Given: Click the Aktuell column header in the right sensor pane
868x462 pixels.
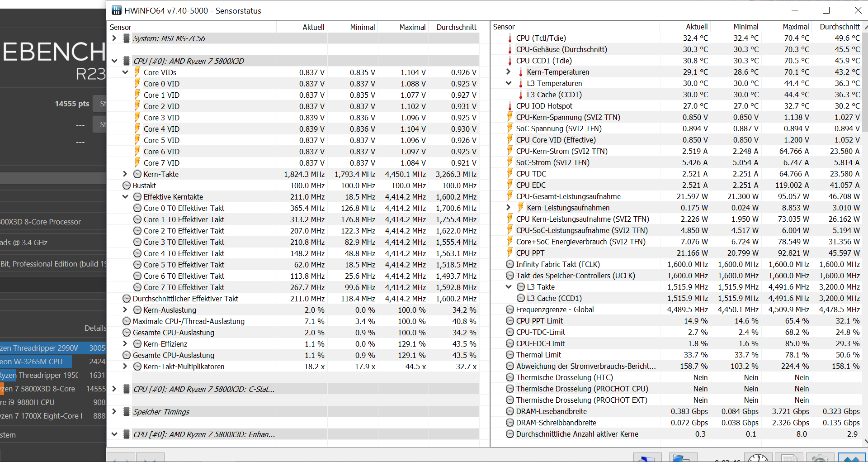Looking at the screenshot, I should [x=685, y=27].
